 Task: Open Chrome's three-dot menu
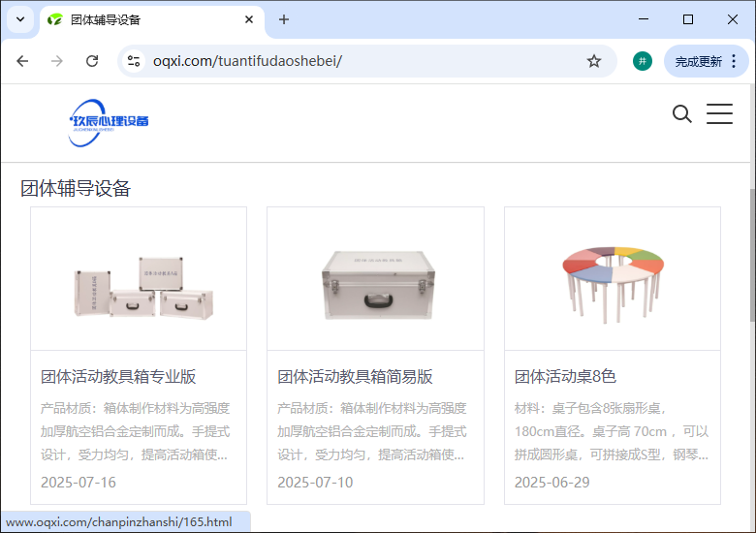click(x=734, y=61)
